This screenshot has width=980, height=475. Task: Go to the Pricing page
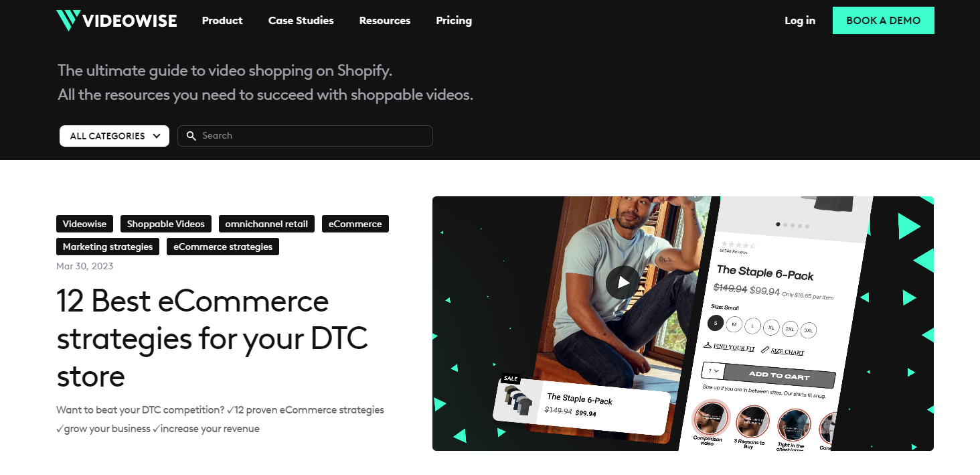click(454, 21)
